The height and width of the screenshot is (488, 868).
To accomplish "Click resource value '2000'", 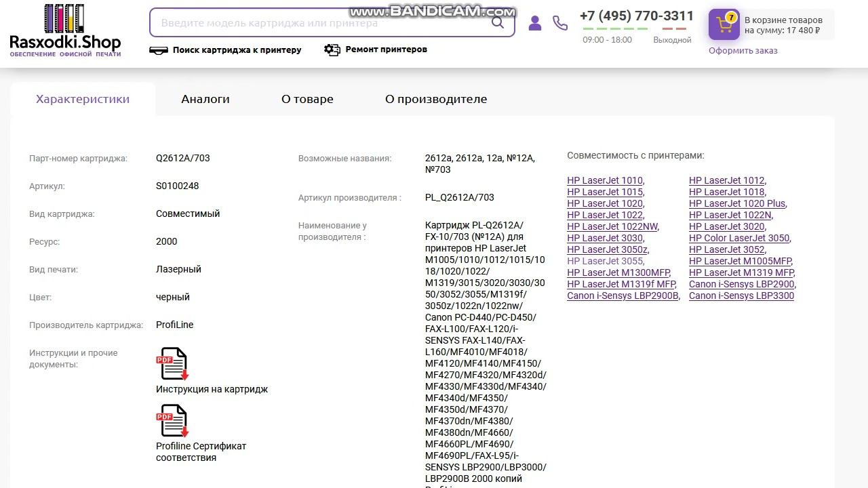I will [167, 241].
